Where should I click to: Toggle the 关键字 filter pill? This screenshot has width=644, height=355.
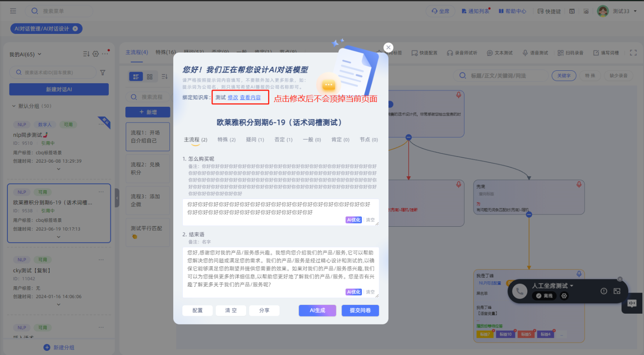[563, 76]
